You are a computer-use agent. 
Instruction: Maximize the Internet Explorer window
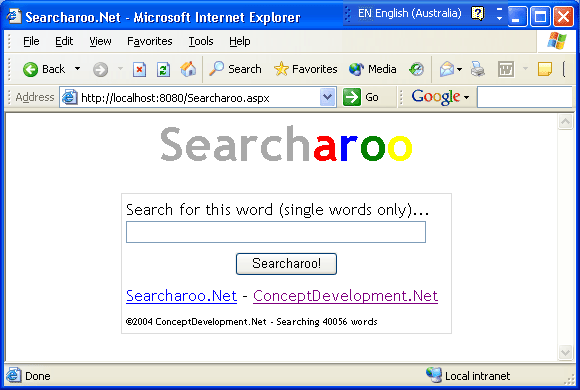pyautogui.click(x=540, y=17)
